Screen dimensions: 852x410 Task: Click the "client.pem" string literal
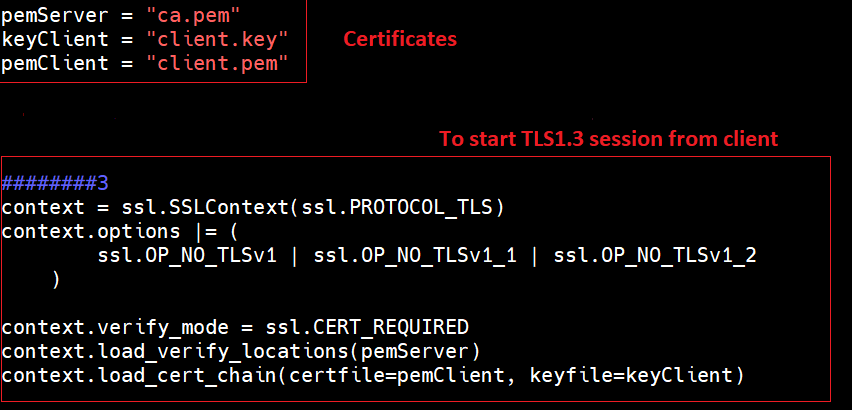[x=216, y=63]
